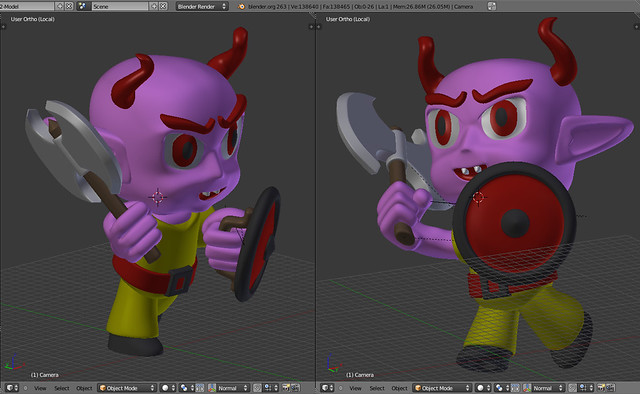This screenshot has height=394, width=640.
Task: Click 3D cursor crosshair in right viewport
Action: [478, 197]
